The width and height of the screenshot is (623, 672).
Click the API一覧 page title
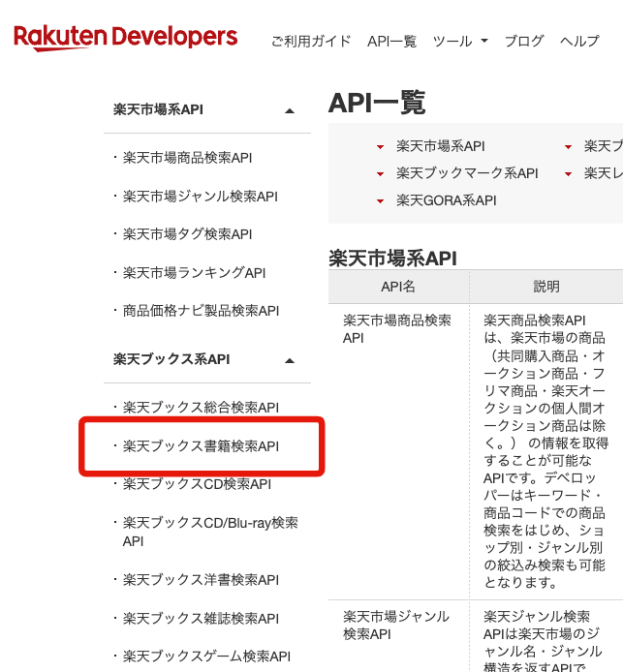coord(377,103)
